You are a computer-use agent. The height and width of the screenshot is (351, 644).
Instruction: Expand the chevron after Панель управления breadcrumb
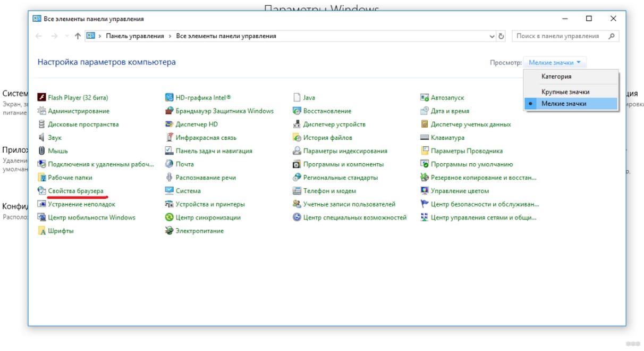tap(170, 36)
